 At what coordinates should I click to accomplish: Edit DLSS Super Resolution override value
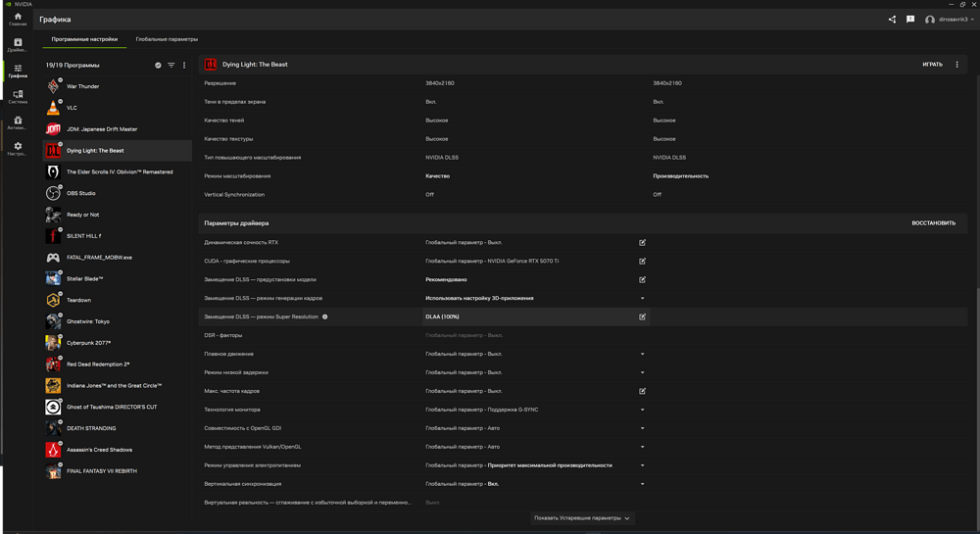point(643,317)
